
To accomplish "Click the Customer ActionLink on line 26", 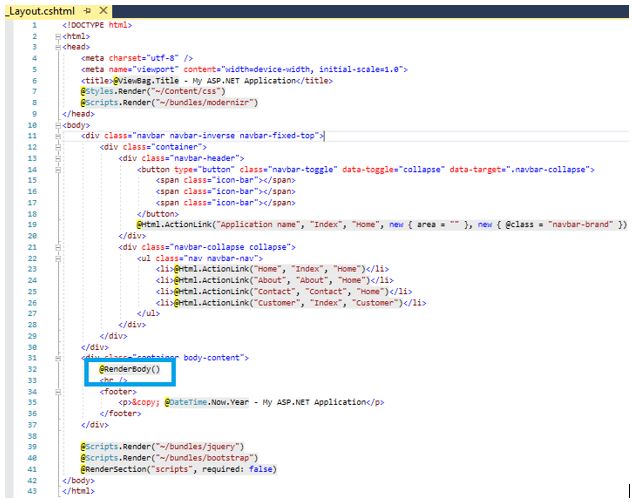I will (x=289, y=303).
